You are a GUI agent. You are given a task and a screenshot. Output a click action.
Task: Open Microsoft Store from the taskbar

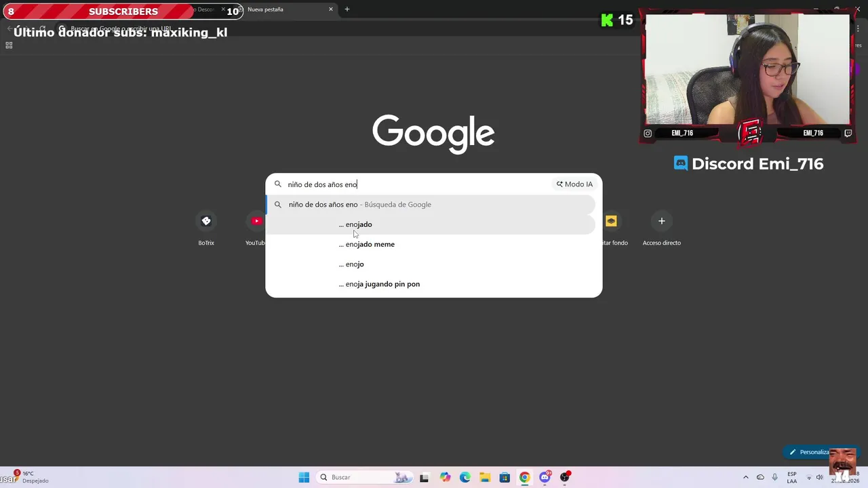click(505, 477)
